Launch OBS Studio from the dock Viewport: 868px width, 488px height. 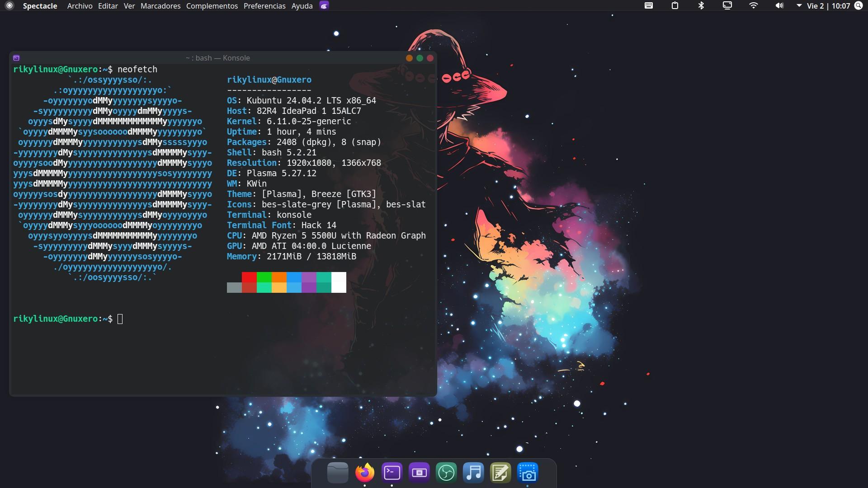[x=446, y=473]
